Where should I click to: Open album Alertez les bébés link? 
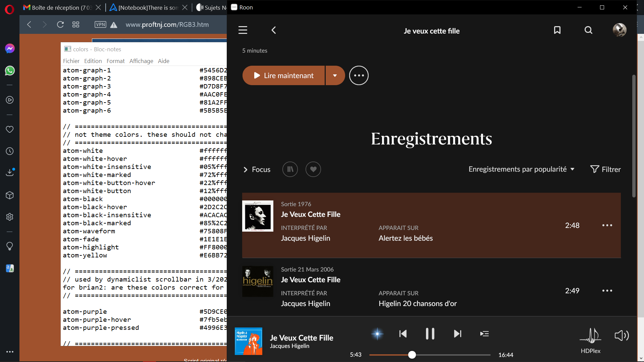(406, 238)
